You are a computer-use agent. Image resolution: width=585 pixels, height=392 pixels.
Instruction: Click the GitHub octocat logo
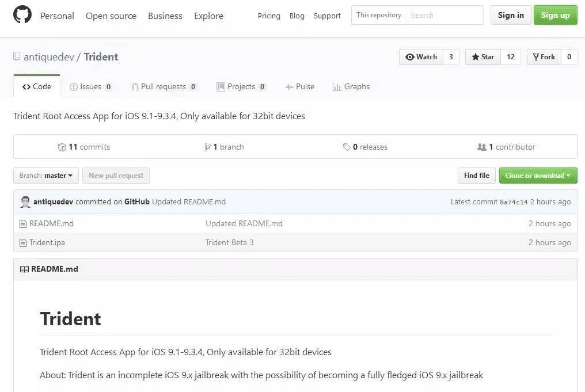pyautogui.click(x=22, y=16)
